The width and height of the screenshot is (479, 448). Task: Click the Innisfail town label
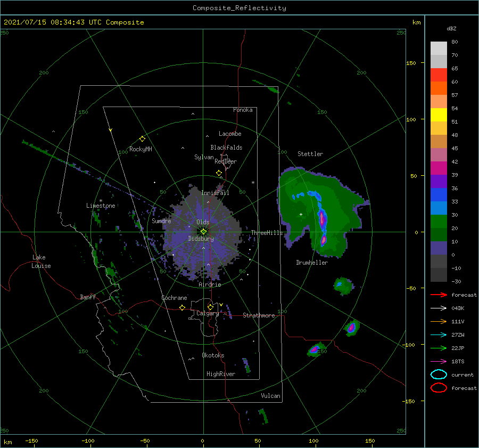click(x=215, y=193)
